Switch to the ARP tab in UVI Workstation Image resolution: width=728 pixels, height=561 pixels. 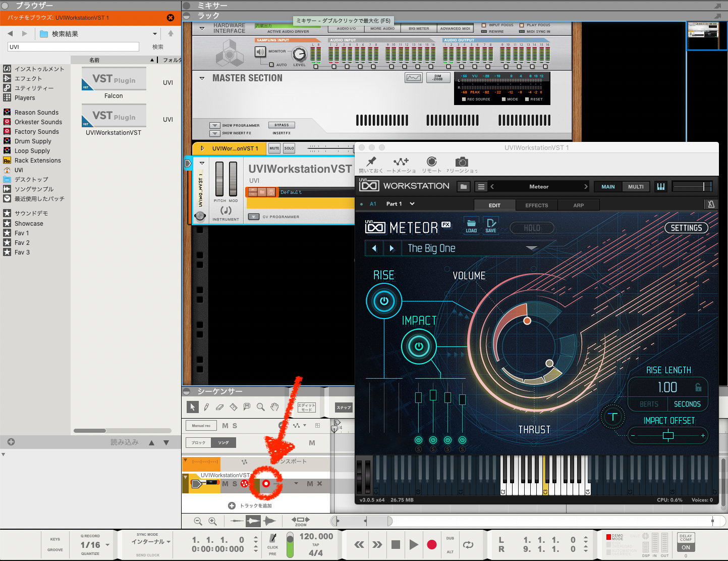[x=579, y=206]
